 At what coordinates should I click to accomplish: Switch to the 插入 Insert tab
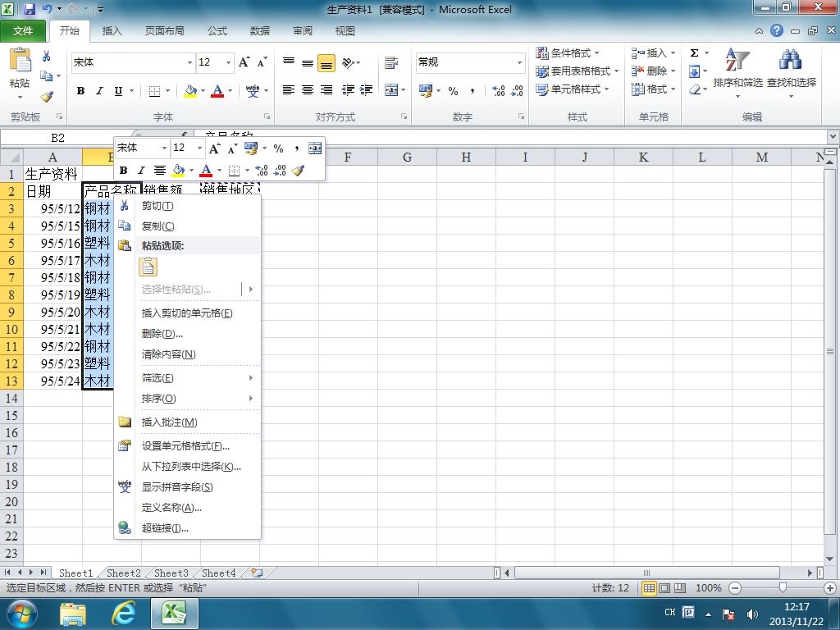(112, 31)
